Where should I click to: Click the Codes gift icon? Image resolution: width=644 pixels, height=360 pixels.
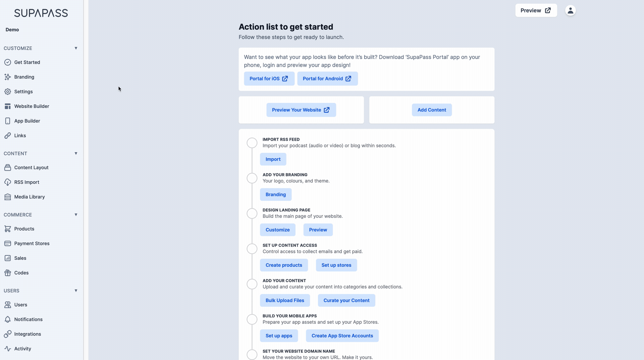(8, 273)
